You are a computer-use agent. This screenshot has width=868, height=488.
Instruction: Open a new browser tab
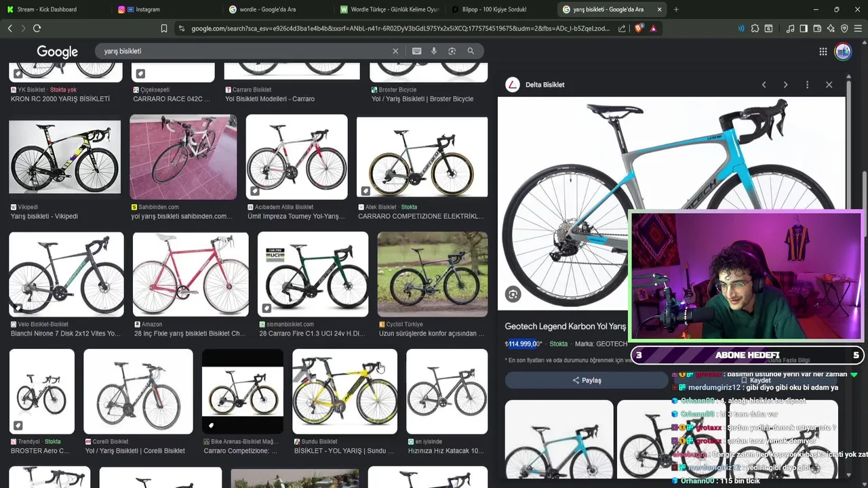(x=676, y=9)
